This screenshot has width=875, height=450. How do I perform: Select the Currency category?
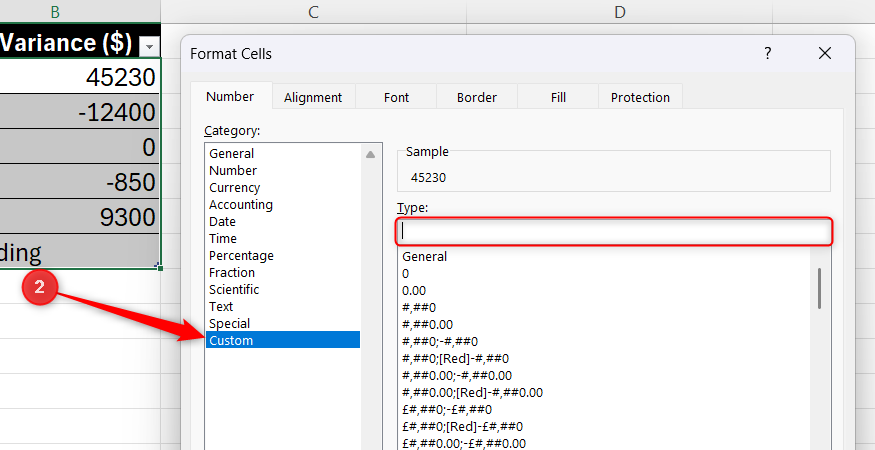coord(282,188)
